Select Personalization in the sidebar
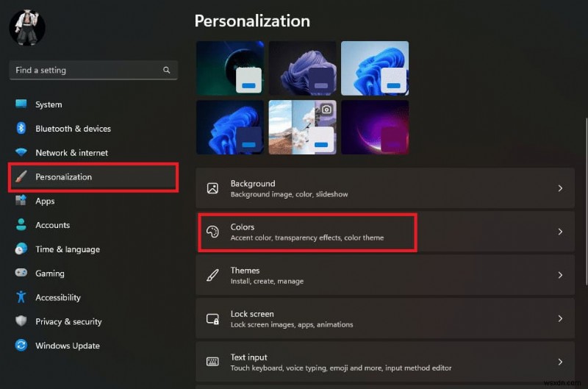 pyautogui.click(x=93, y=176)
